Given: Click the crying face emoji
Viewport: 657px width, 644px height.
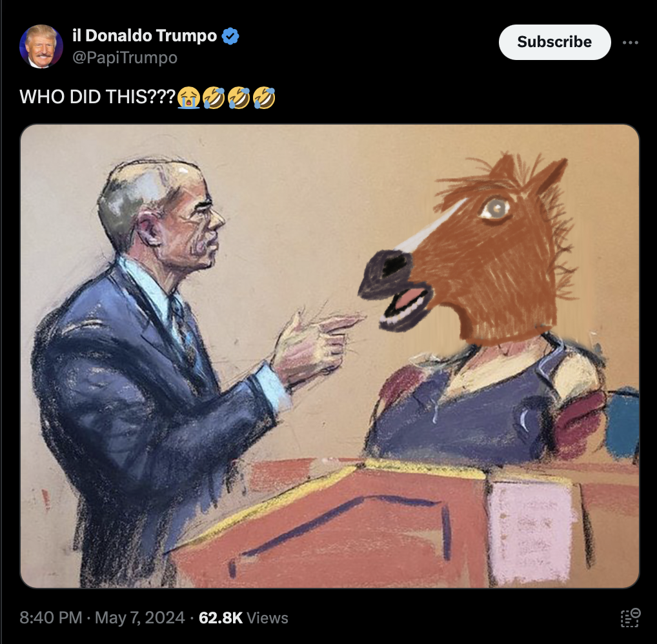Looking at the screenshot, I should pyautogui.click(x=188, y=97).
